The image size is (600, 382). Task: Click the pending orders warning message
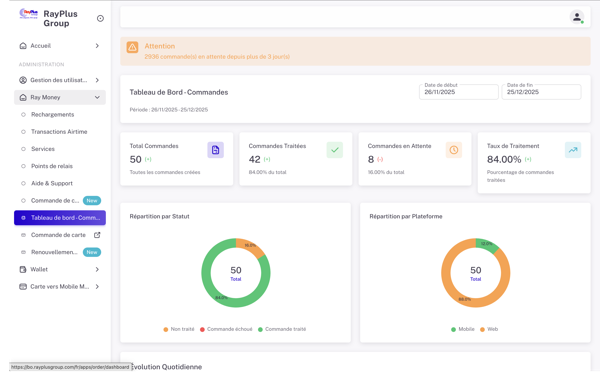(x=217, y=57)
